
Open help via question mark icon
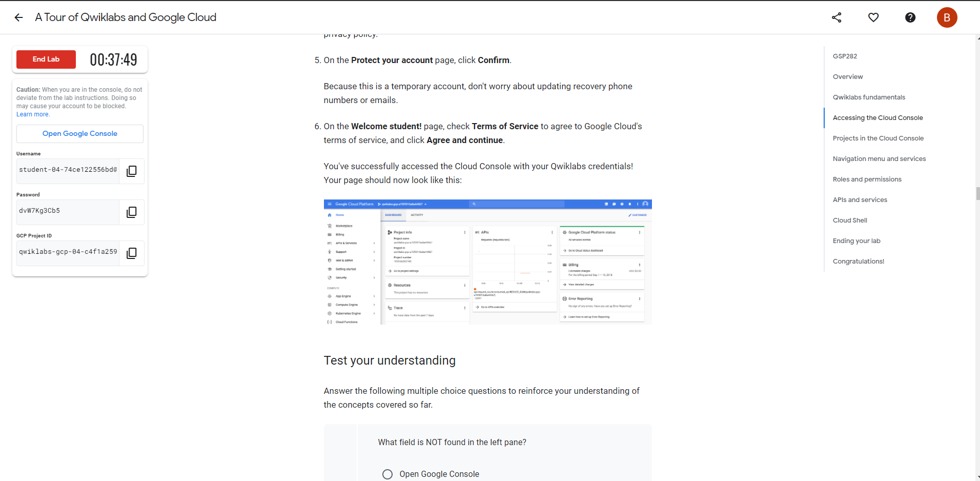coord(910,17)
